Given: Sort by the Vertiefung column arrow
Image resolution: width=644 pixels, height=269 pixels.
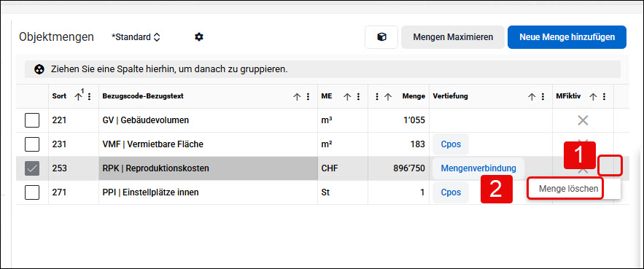Looking at the screenshot, I should 532,96.
